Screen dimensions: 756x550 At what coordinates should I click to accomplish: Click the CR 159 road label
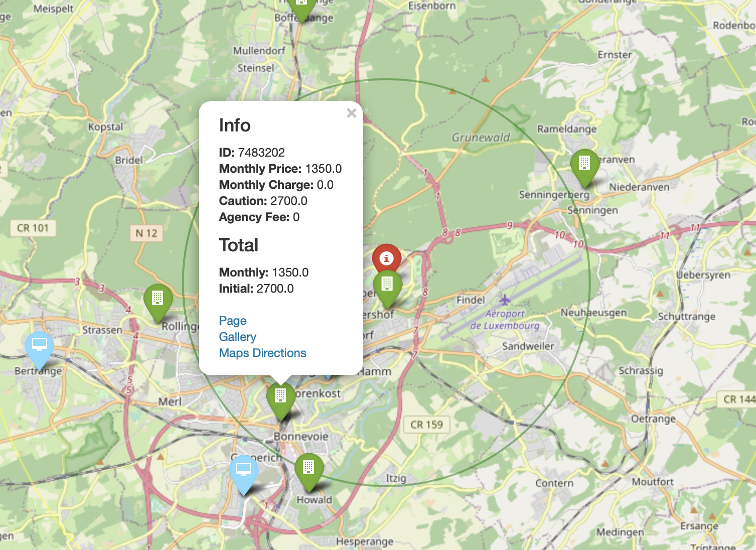pyautogui.click(x=426, y=425)
